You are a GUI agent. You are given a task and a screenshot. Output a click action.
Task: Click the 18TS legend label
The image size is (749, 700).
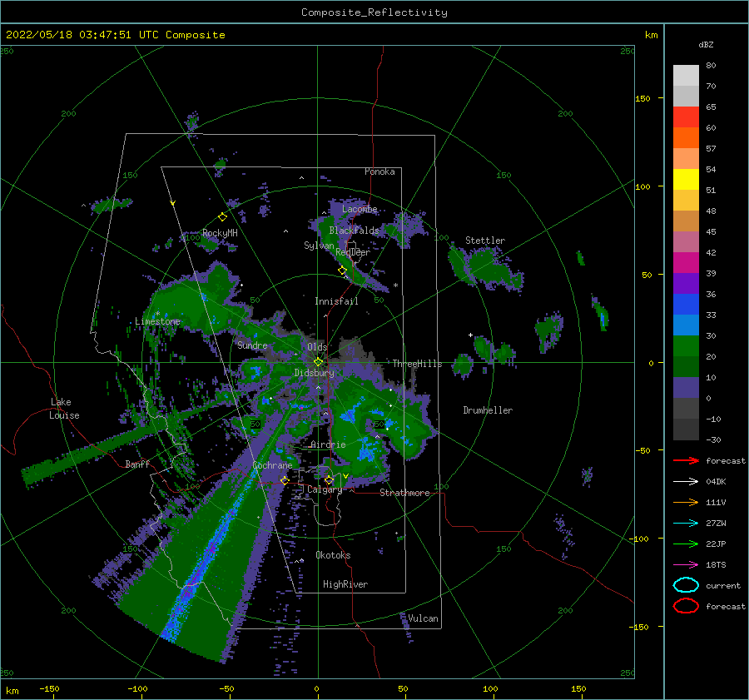pos(716,565)
